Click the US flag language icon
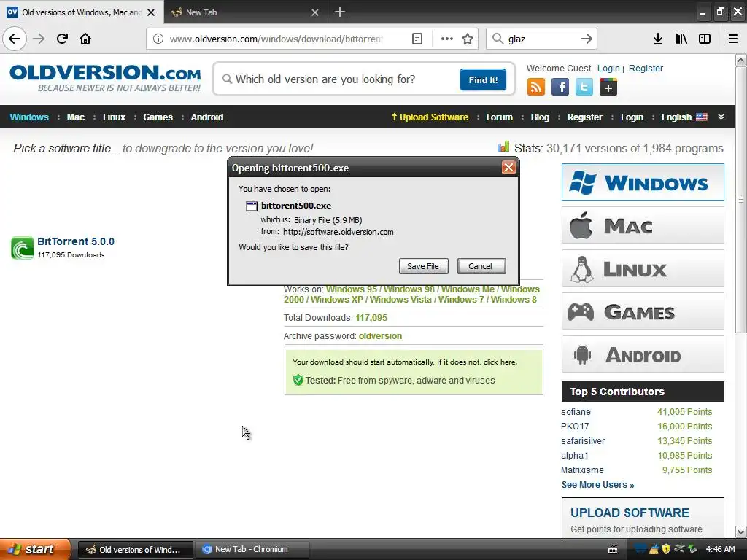Viewport: 747px width, 560px height. click(x=702, y=117)
